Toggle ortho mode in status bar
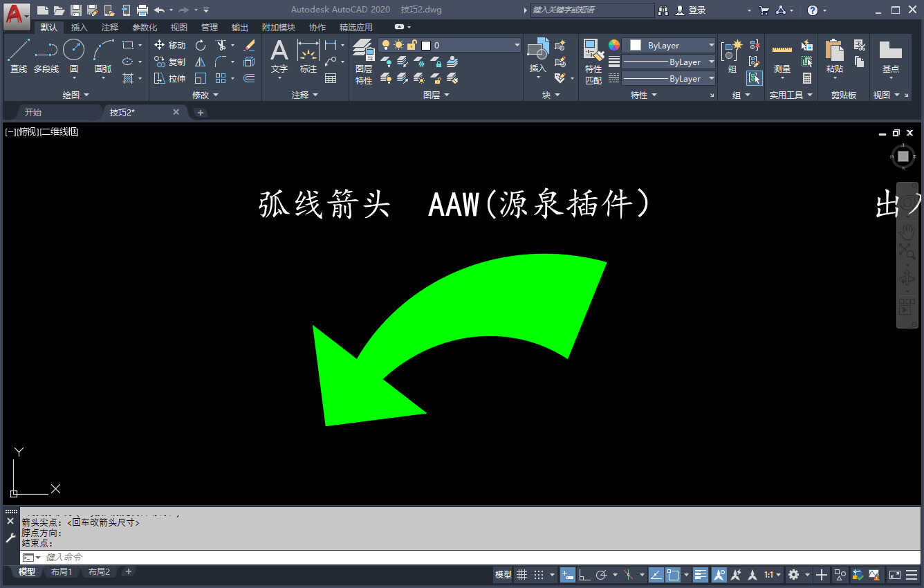Screen dimensions: 924x588 click(x=584, y=575)
